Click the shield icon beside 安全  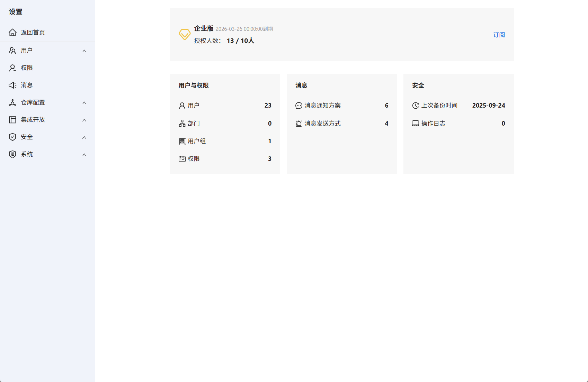coord(13,137)
